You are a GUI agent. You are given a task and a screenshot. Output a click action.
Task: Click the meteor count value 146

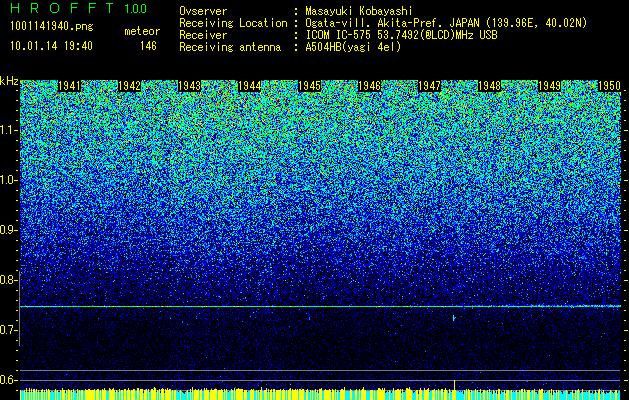[148, 46]
